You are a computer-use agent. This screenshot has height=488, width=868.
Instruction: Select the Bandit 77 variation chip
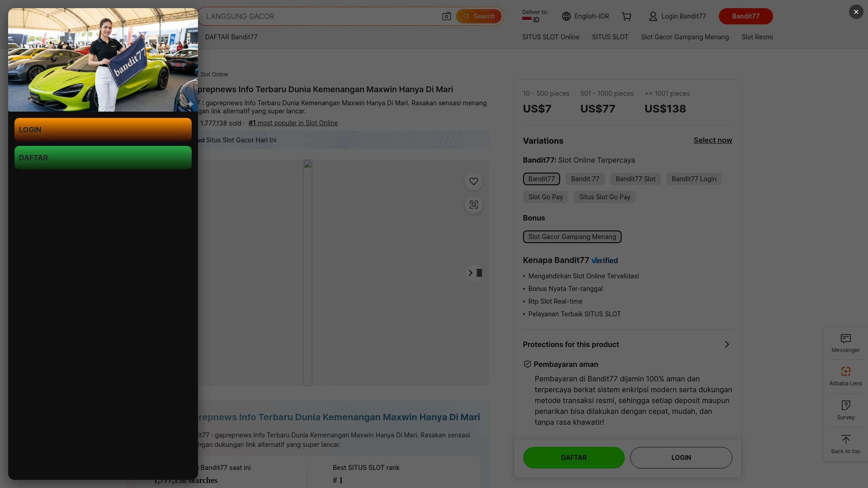[585, 179]
